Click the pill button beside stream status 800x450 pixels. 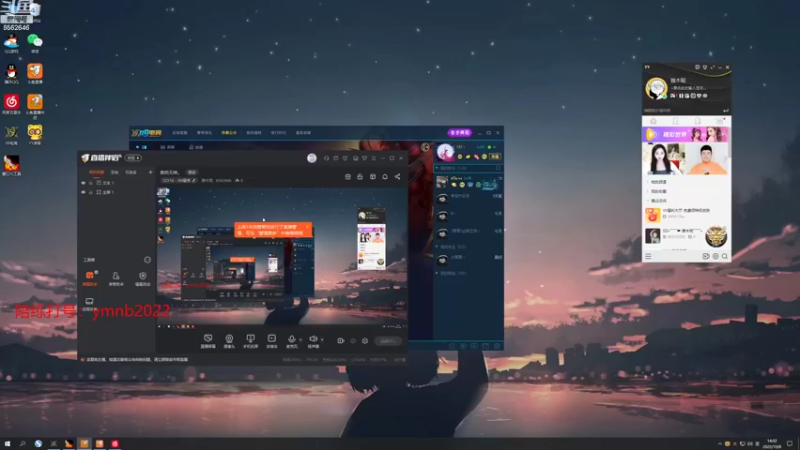point(192,172)
